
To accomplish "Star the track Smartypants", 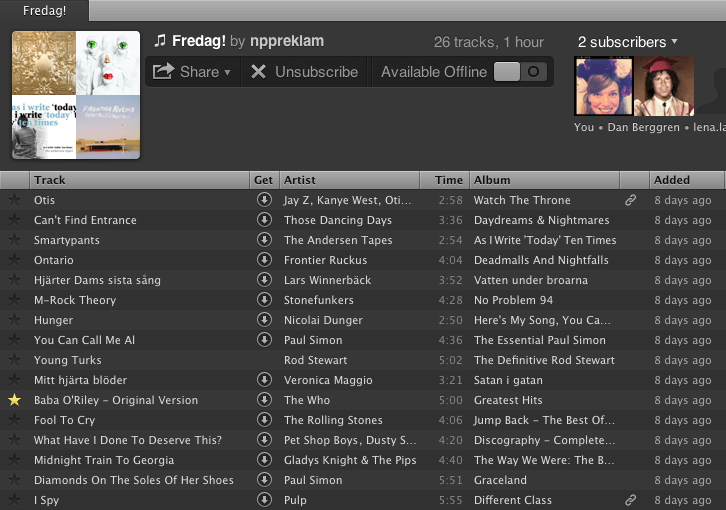I will coord(15,239).
